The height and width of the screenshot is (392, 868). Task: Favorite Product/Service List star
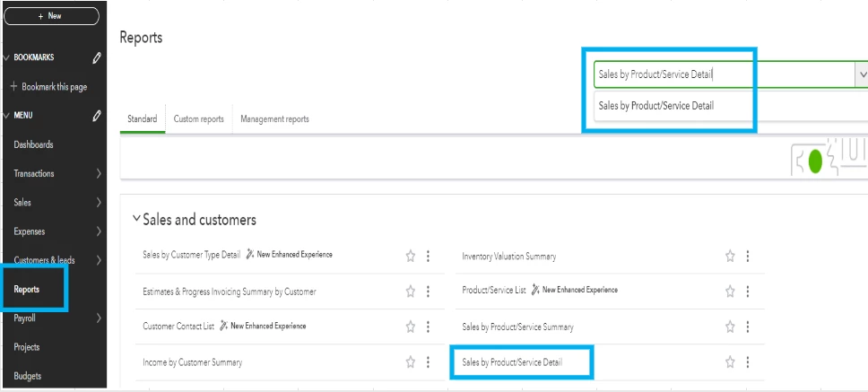(x=730, y=292)
